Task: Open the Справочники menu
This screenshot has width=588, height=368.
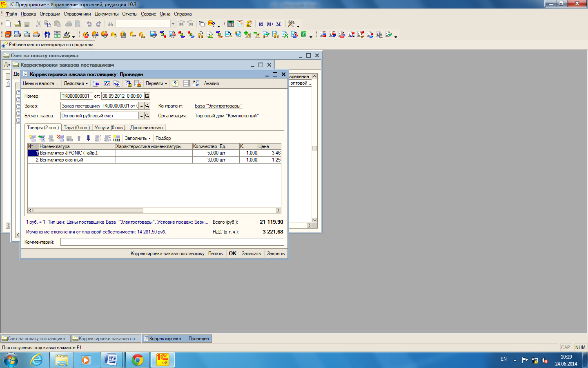Action: click(x=77, y=14)
